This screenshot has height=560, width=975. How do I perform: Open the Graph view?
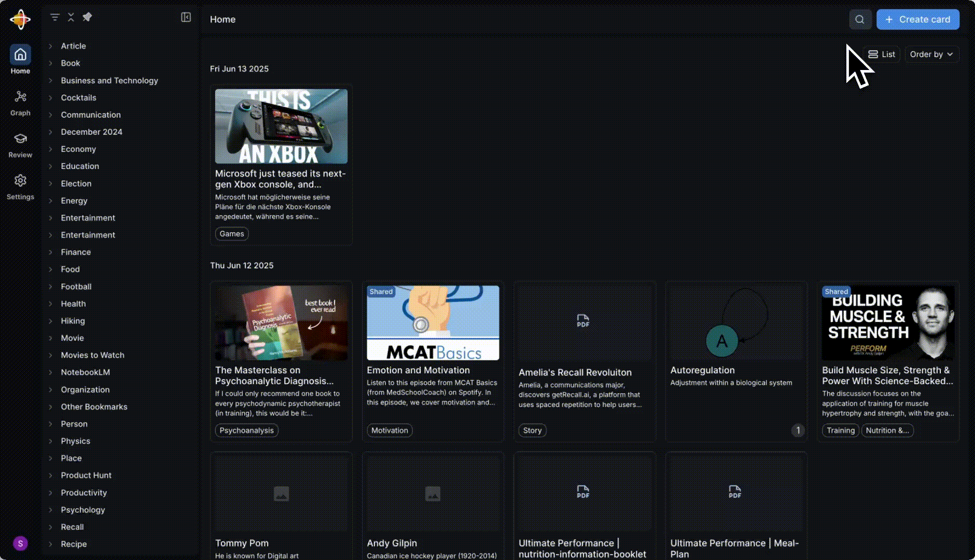(20, 103)
